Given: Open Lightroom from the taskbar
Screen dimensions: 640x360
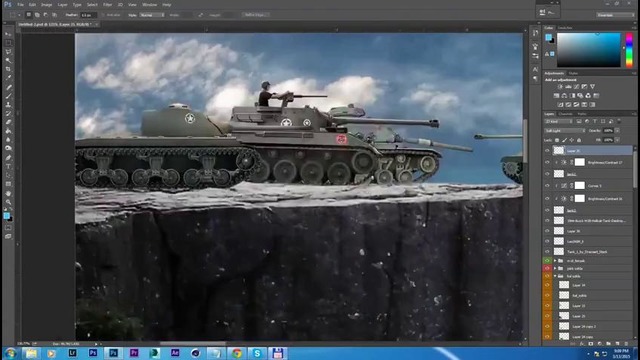Looking at the screenshot, I should pyautogui.click(x=72, y=353).
